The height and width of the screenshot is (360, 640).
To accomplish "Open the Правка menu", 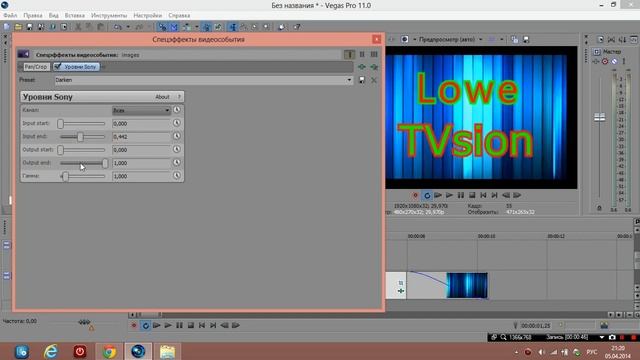I will click(33, 16).
